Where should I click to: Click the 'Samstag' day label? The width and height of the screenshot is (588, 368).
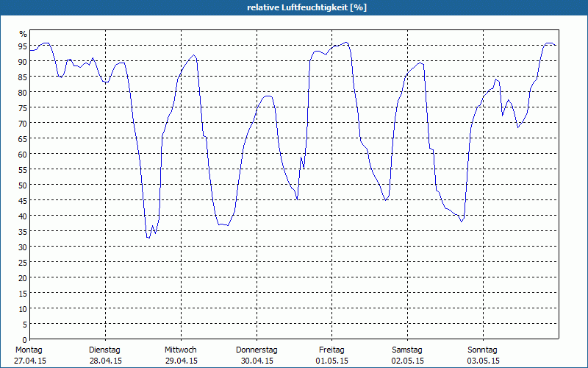(407, 350)
